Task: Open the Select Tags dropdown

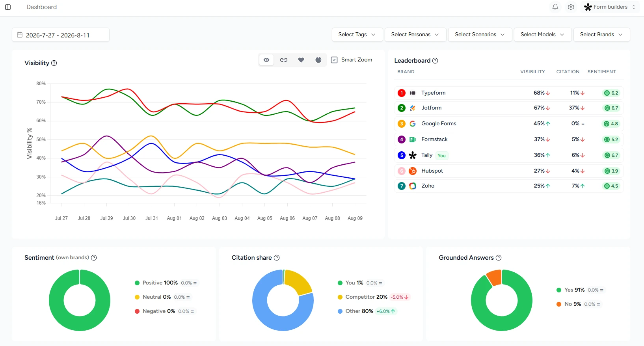Action: click(x=357, y=35)
